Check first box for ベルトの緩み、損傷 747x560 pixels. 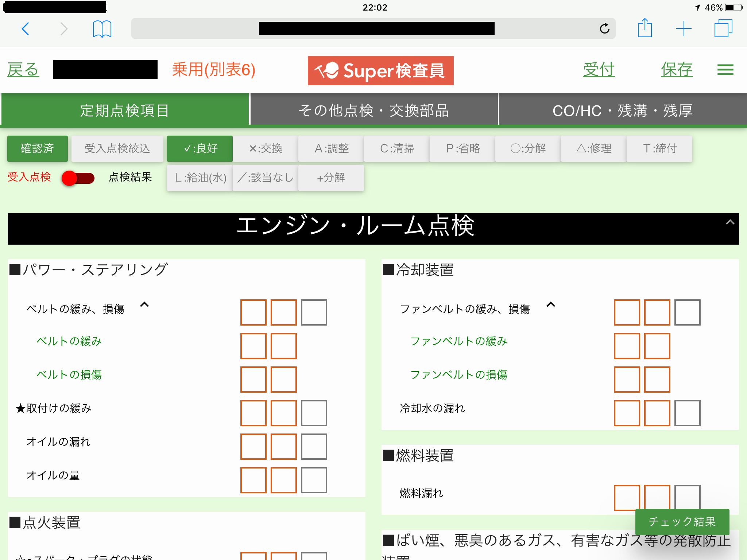click(253, 312)
